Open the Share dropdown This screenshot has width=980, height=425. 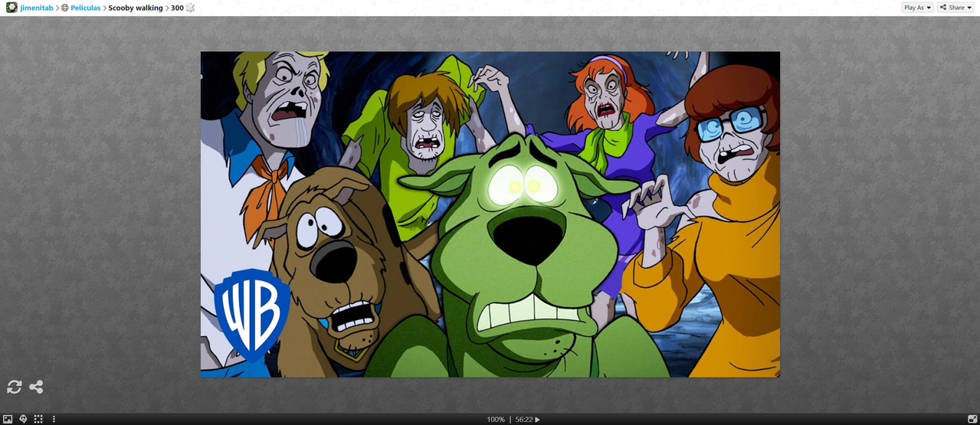pos(955,8)
